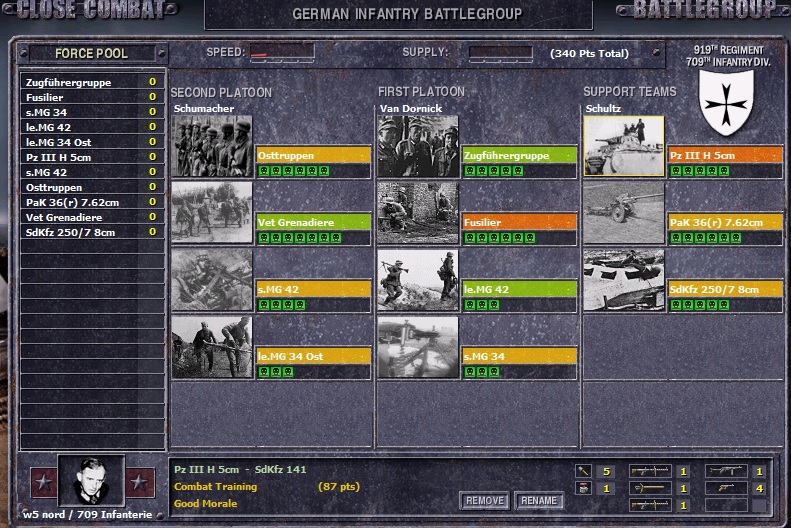Click the smoke canister ammo icon
This screenshot has height=528, width=791.
coord(583,488)
